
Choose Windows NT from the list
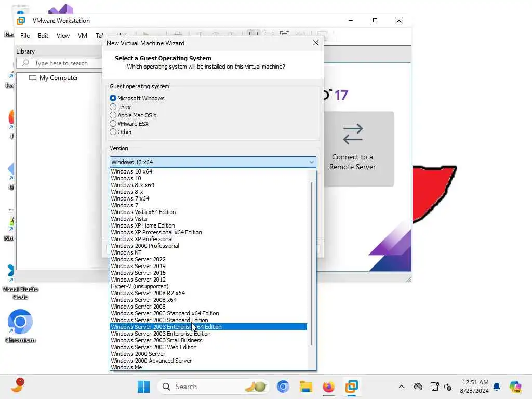209,253
